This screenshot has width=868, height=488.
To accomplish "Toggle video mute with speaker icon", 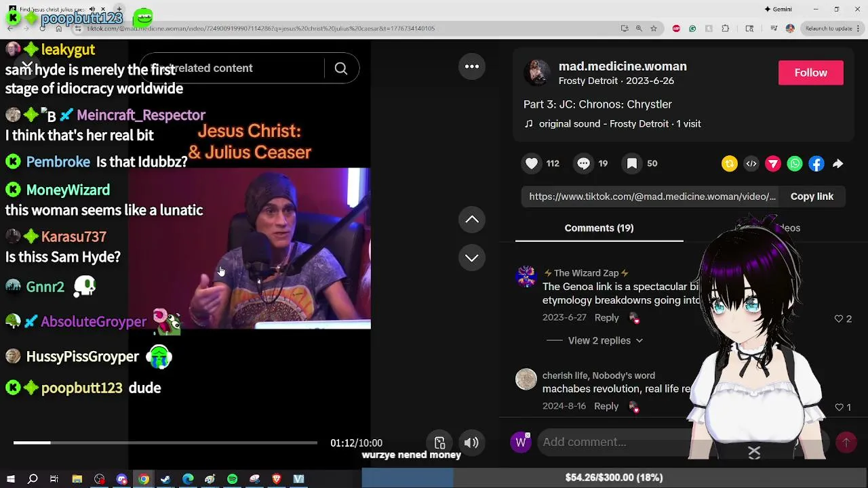I will tap(471, 443).
